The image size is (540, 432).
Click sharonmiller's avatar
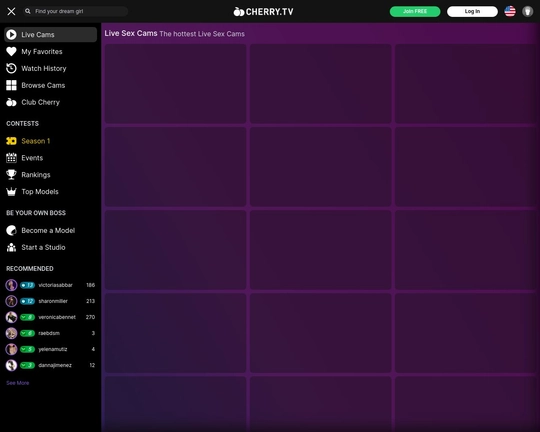tap(11, 301)
